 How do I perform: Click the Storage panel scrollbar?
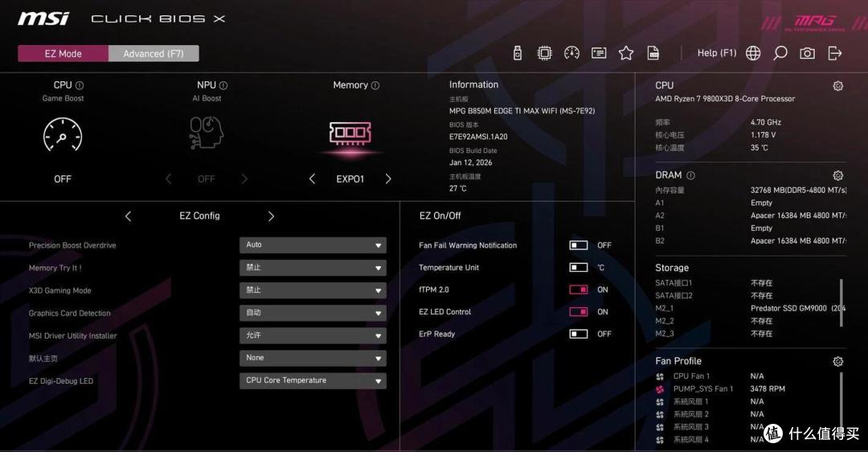point(841,305)
